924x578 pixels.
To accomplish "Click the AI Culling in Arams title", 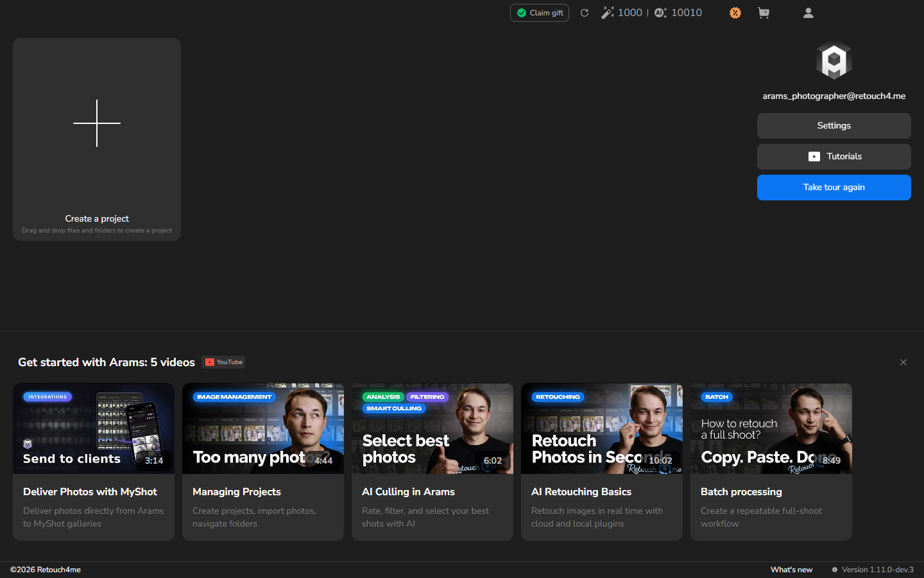I will pos(408,492).
